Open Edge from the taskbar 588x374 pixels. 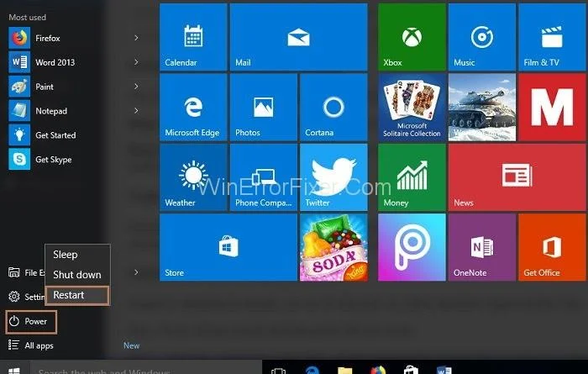click(x=312, y=370)
